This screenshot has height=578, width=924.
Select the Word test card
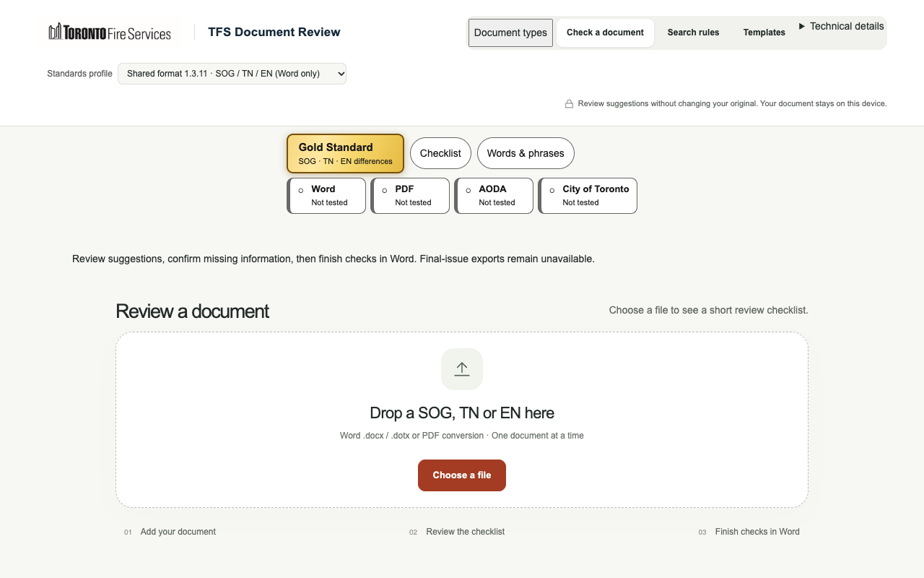[326, 196]
